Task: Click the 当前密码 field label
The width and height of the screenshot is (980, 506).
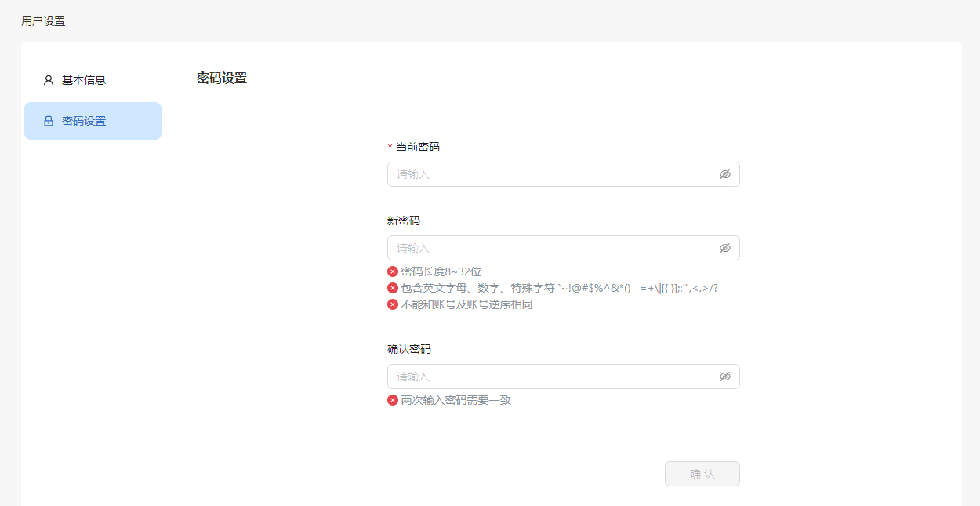Action: [x=417, y=147]
